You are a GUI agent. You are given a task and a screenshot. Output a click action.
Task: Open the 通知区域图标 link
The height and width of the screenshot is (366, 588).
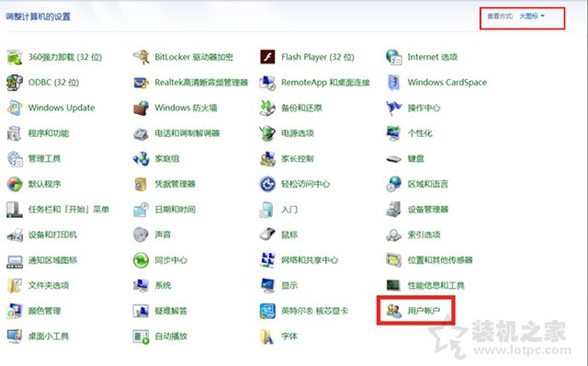(x=53, y=260)
